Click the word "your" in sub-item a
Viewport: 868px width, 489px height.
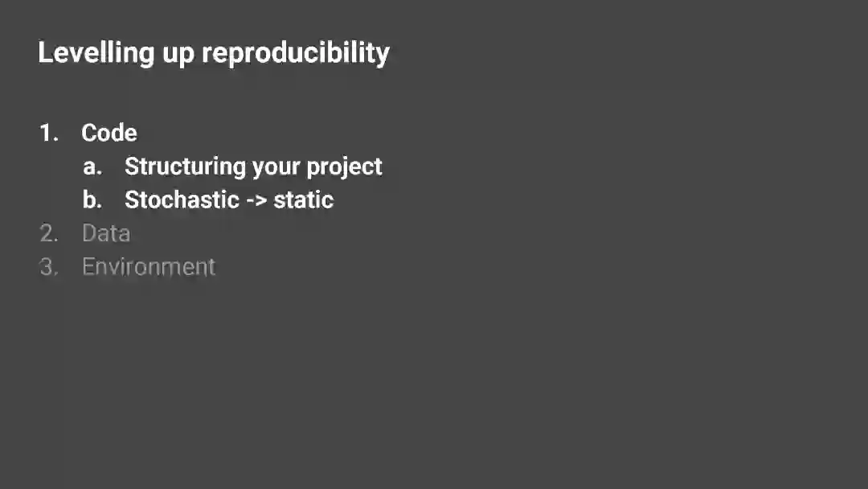276,168
